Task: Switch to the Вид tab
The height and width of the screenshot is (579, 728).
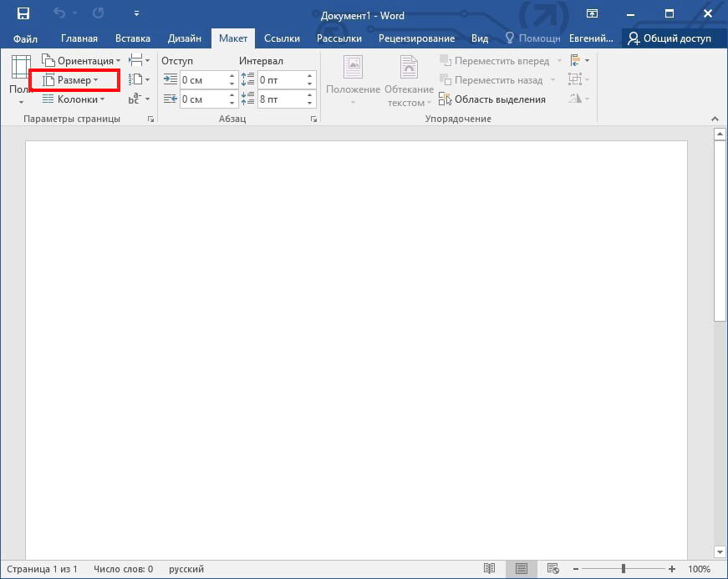Action: pyautogui.click(x=480, y=38)
